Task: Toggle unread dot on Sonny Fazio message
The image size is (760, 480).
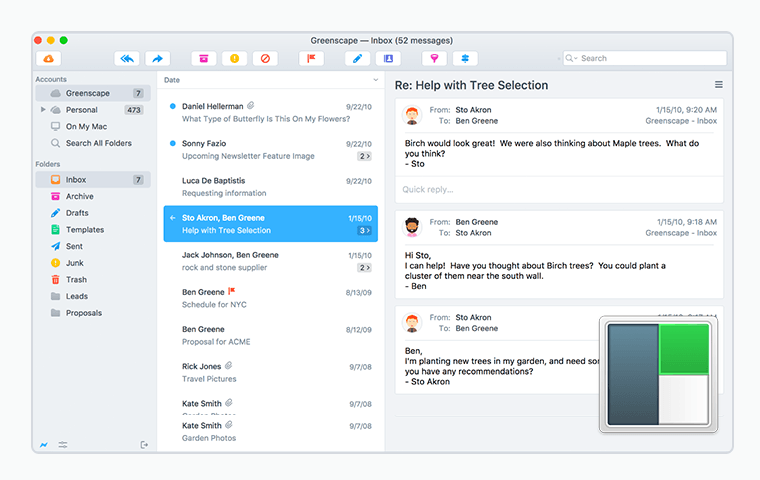Action: [173, 143]
